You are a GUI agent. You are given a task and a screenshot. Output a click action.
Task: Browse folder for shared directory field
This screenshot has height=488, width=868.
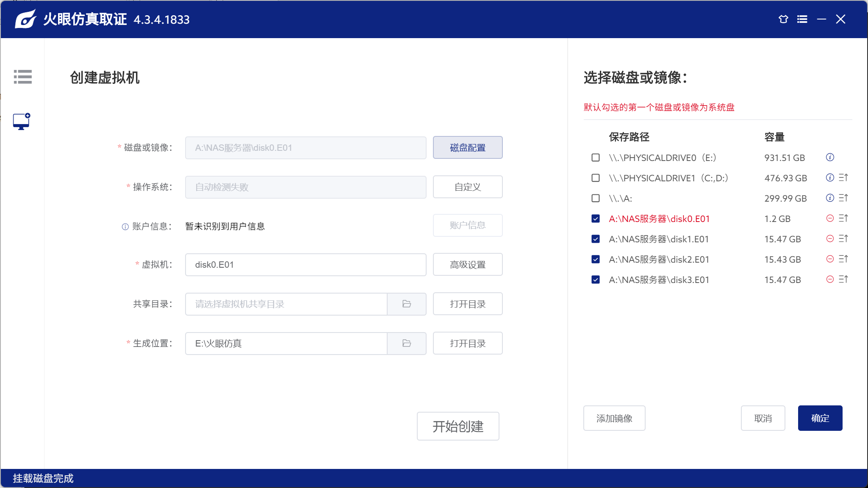[406, 304]
